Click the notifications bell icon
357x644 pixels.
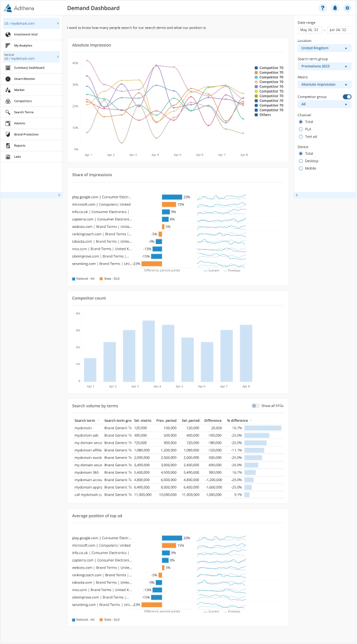(x=335, y=8)
